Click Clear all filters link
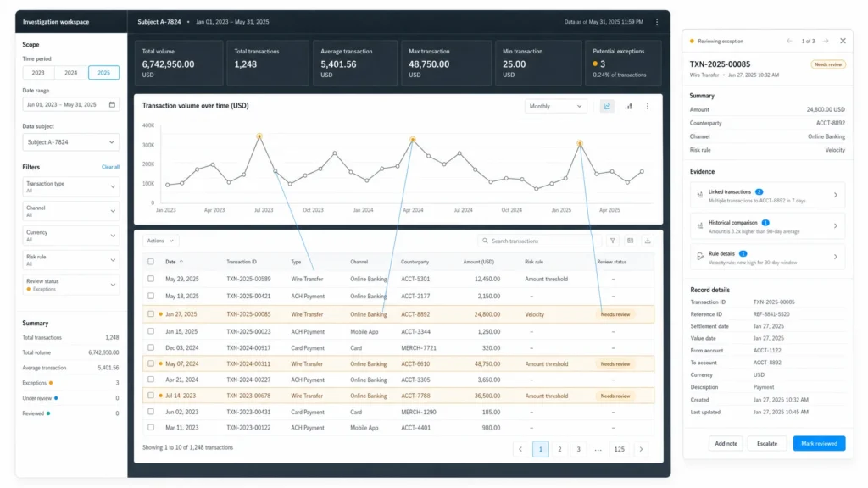Screen dimensions: 868x488 pos(110,167)
